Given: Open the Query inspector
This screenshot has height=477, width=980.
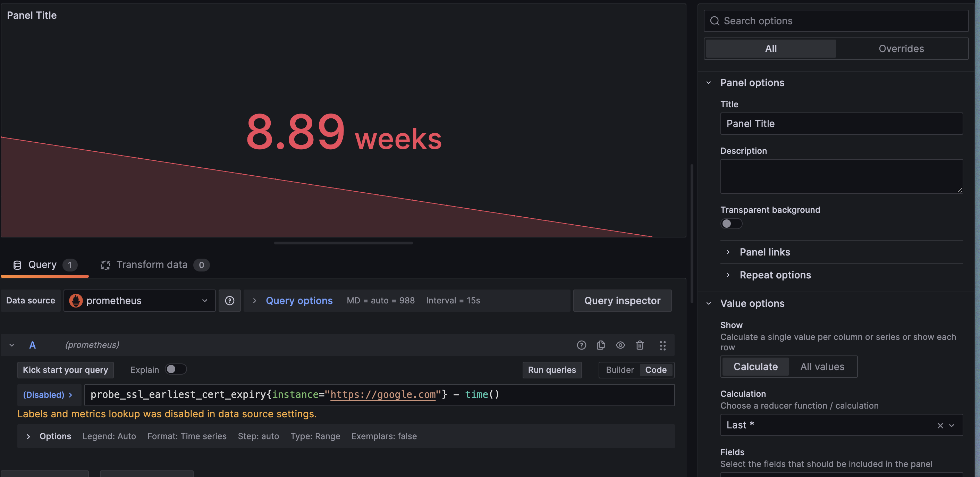Looking at the screenshot, I should pos(622,301).
